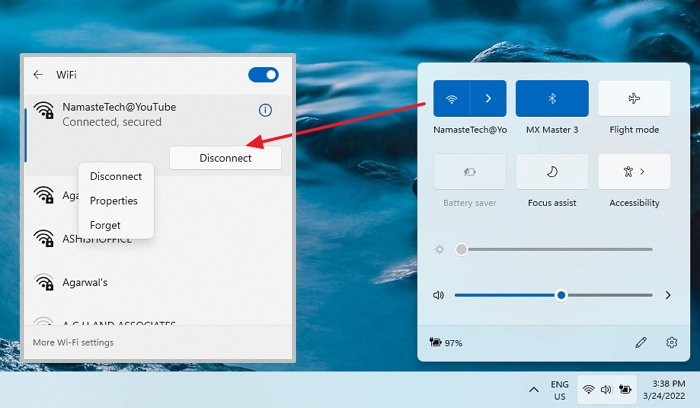Choose Properties in the context menu
The image size is (700, 408).
coord(114,201)
